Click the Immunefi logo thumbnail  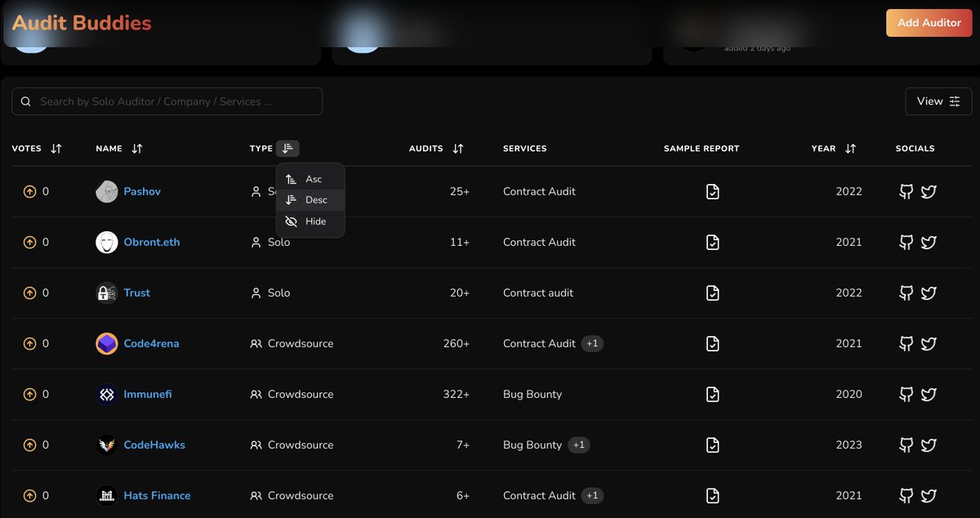(x=107, y=395)
